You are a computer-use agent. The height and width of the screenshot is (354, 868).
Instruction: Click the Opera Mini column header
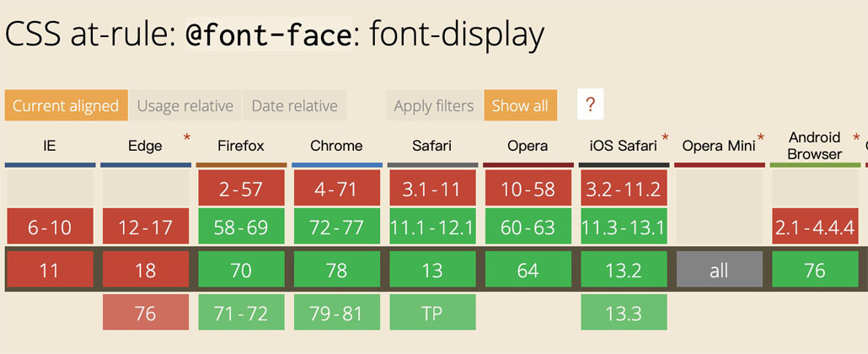[x=719, y=147]
